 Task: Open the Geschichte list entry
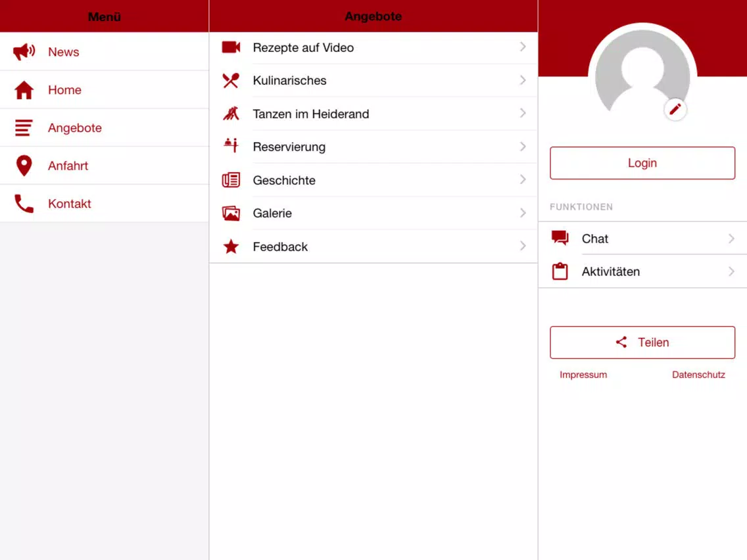tap(284, 180)
